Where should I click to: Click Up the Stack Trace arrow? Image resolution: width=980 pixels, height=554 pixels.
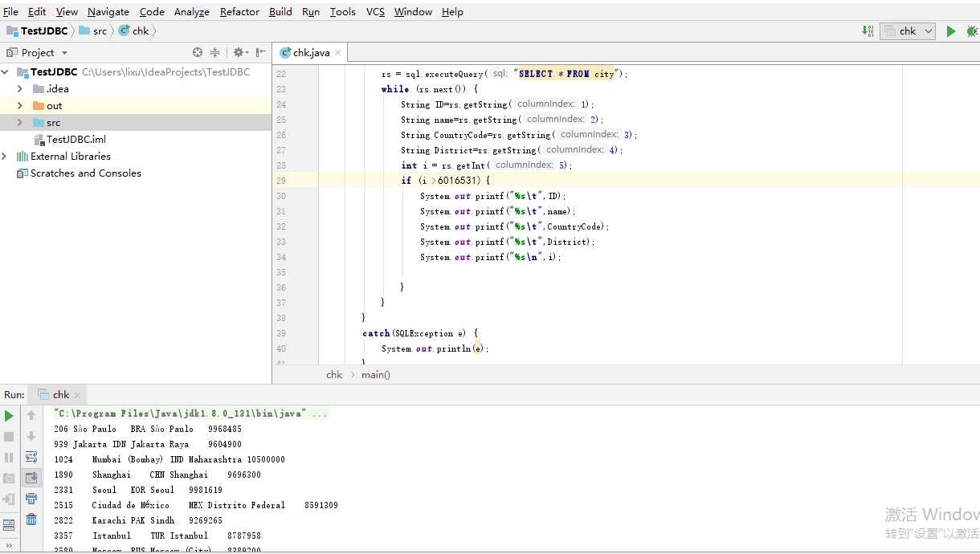pos(31,416)
